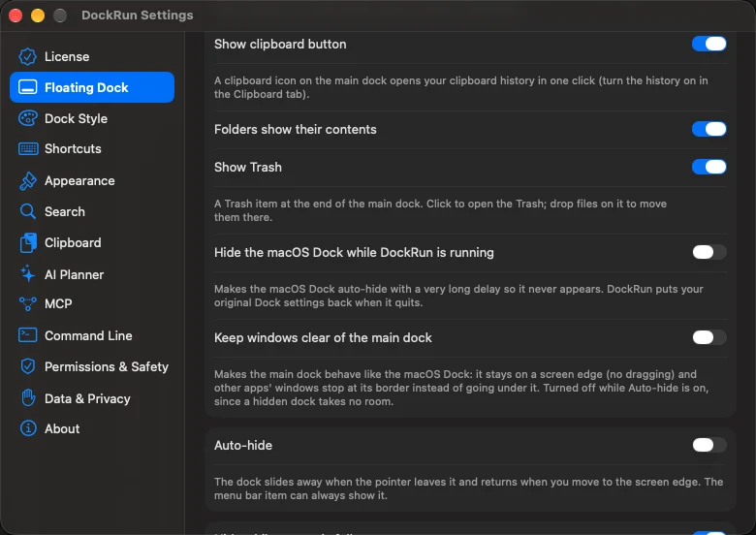The width and height of the screenshot is (756, 535).
Task: Click the MCP nodes icon
Action: coord(27,303)
